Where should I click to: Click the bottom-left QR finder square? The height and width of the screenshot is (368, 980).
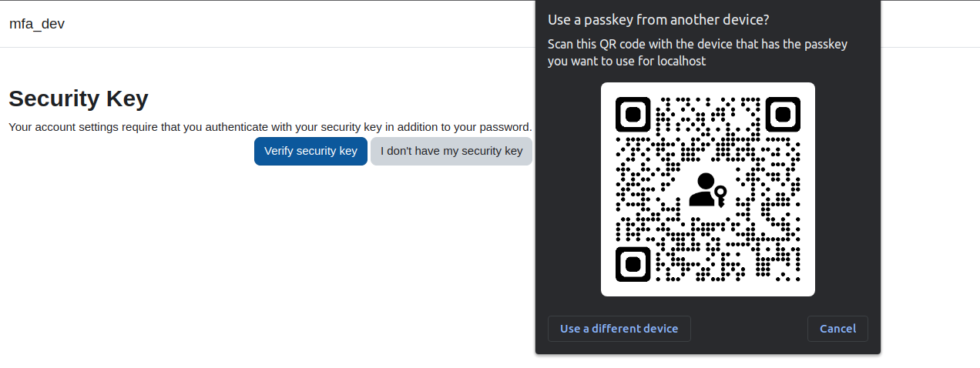(x=633, y=264)
